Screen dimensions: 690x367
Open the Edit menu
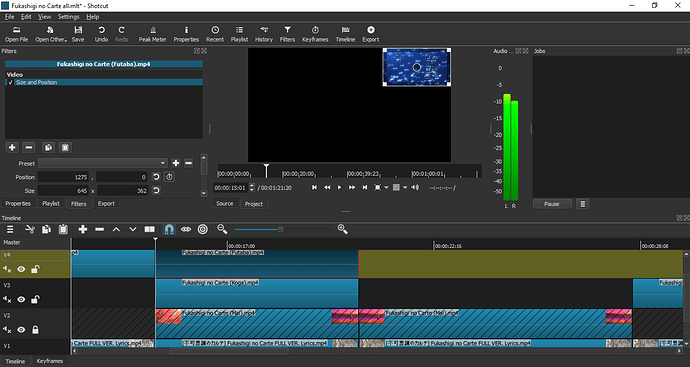click(x=26, y=17)
